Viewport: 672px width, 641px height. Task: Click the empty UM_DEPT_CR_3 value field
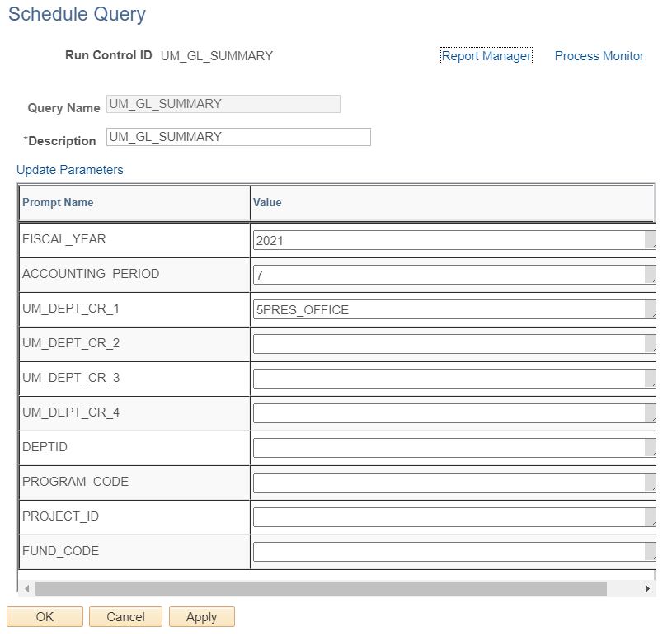[454, 379]
